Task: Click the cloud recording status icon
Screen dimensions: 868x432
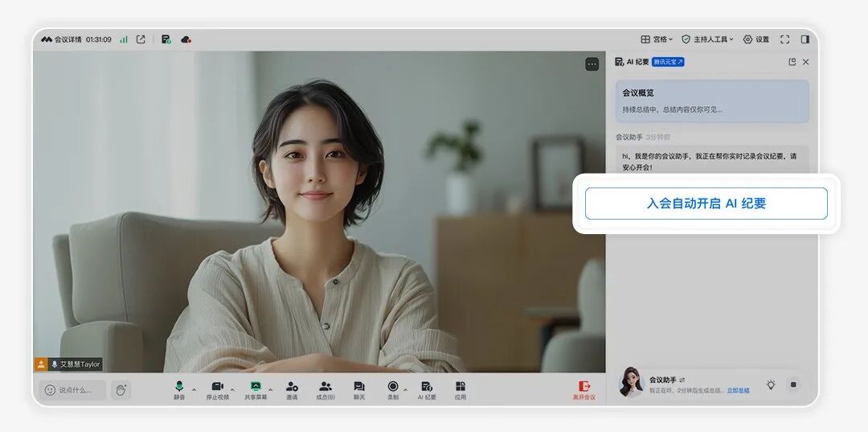Action: tap(186, 39)
